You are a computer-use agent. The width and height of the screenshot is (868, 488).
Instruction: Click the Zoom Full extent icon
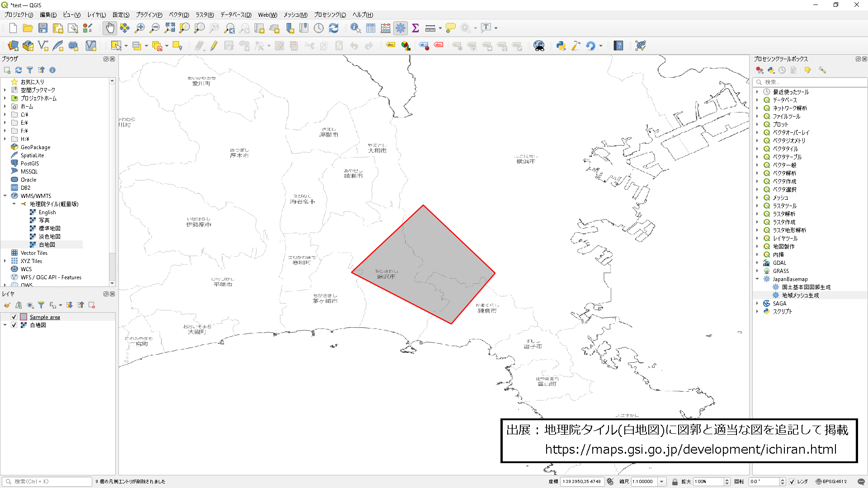[170, 28]
